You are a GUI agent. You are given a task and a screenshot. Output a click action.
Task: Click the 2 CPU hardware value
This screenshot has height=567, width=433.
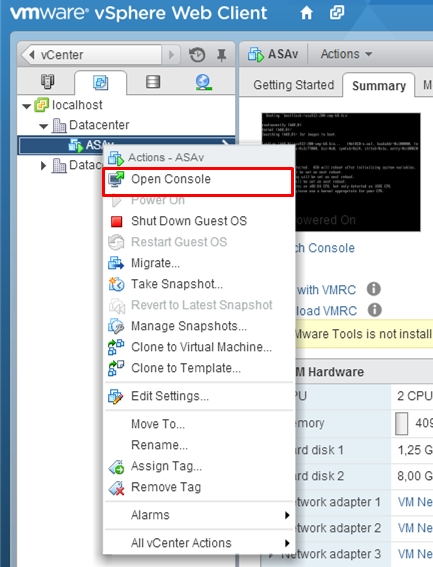pyautogui.click(x=415, y=396)
